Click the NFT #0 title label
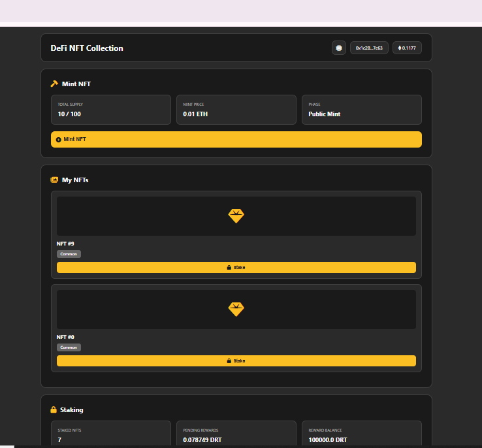The width and height of the screenshot is (482, 448). [x=65, y=337]
